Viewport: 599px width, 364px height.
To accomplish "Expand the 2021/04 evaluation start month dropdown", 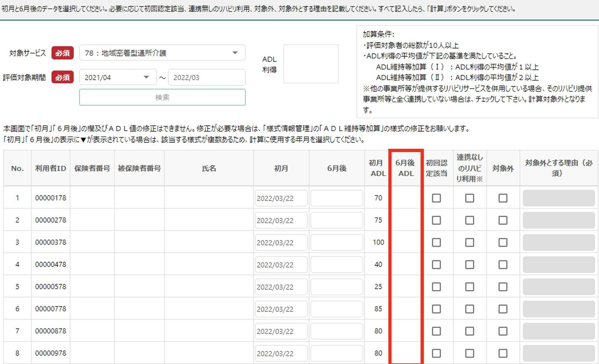I will (x=118, y=77).
